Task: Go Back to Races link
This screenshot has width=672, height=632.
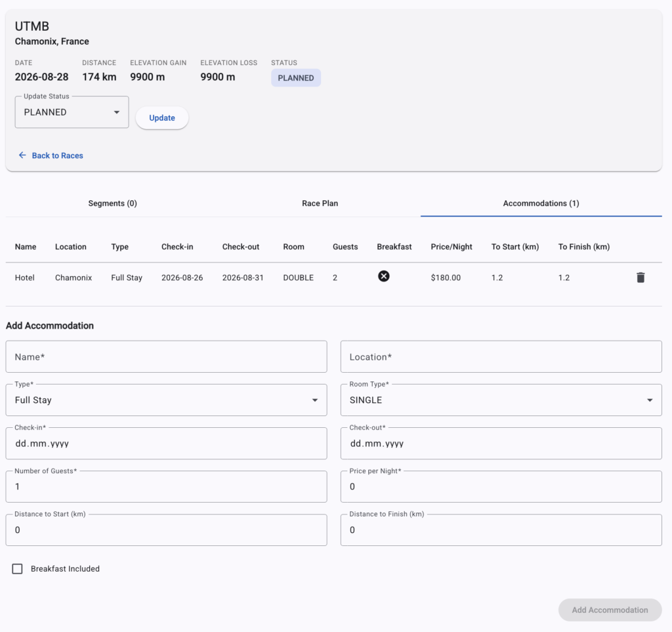Action: [x=57, y=156]
